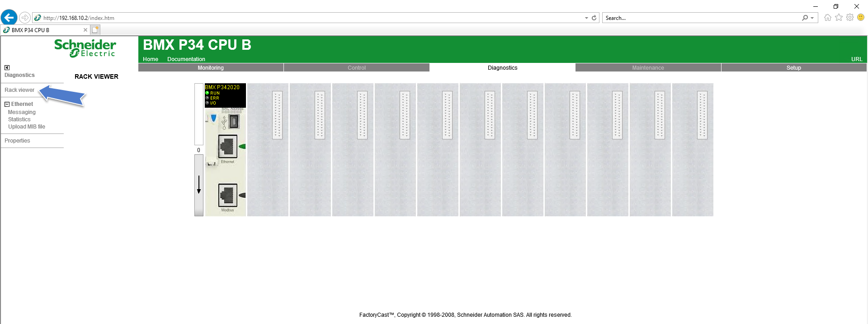The height and width of the screenshot is (324, 868).
Task: Open the browser Home page icon
Action: (828, 18)
